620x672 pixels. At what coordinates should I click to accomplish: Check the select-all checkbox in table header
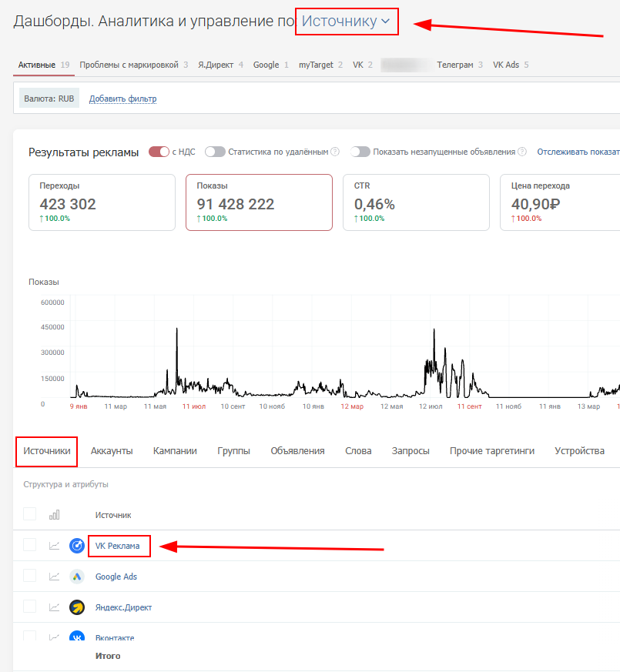pos(29,514)
